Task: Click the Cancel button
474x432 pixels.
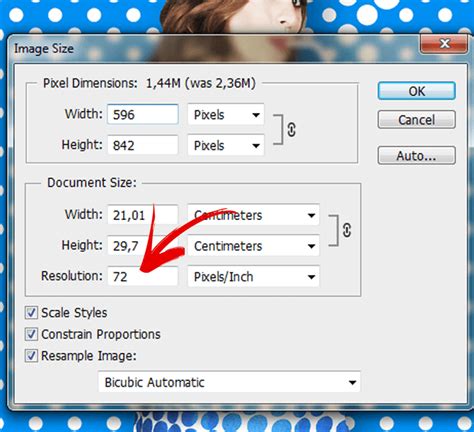Action: pos(417,120)
